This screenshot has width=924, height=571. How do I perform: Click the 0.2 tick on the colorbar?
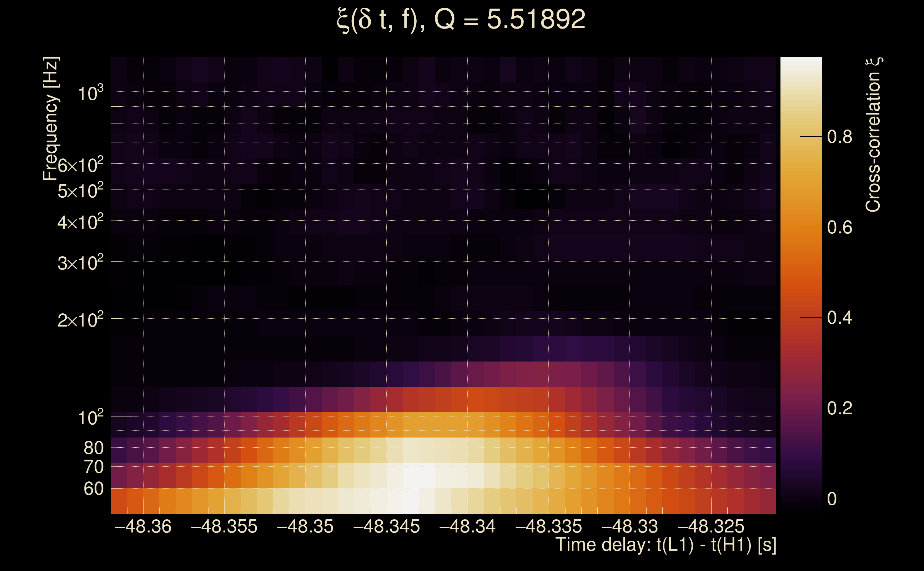pyautogui.click(x=839, y=408)
